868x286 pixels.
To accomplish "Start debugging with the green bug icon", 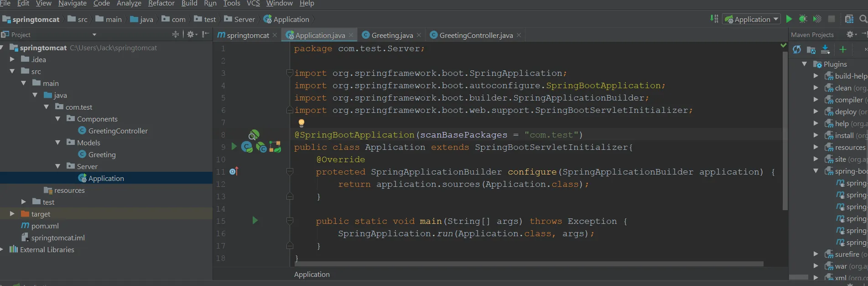I will (803, 19).
